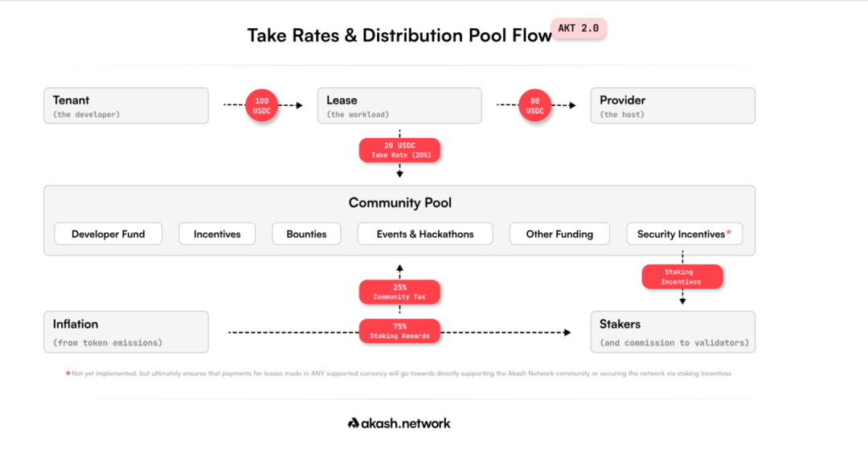868x453 pixels.
Task: Click the 80 USDC red circle
Action: pyautogui.click(x=535, y=105)
